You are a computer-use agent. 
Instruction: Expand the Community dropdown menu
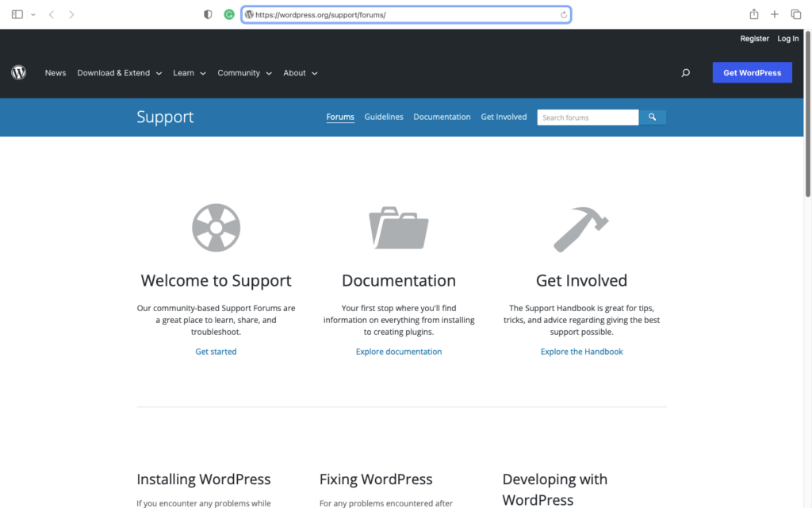(244, 73)
